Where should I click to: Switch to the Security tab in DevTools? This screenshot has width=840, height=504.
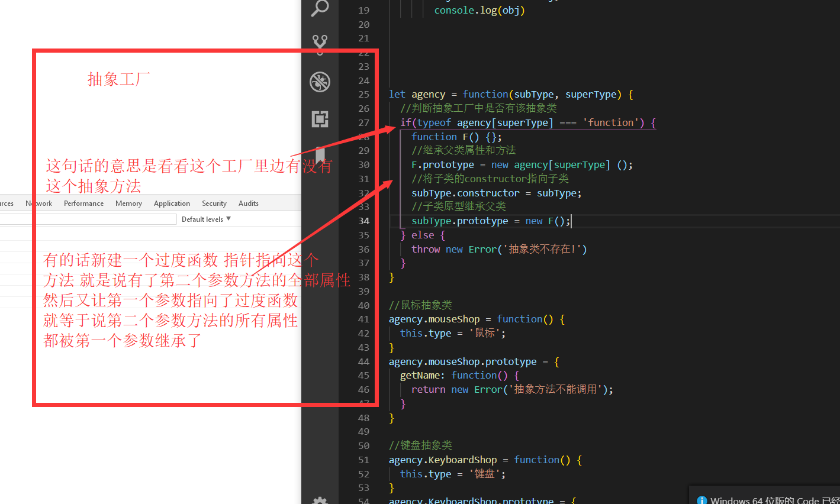click(x=214, y=203)
